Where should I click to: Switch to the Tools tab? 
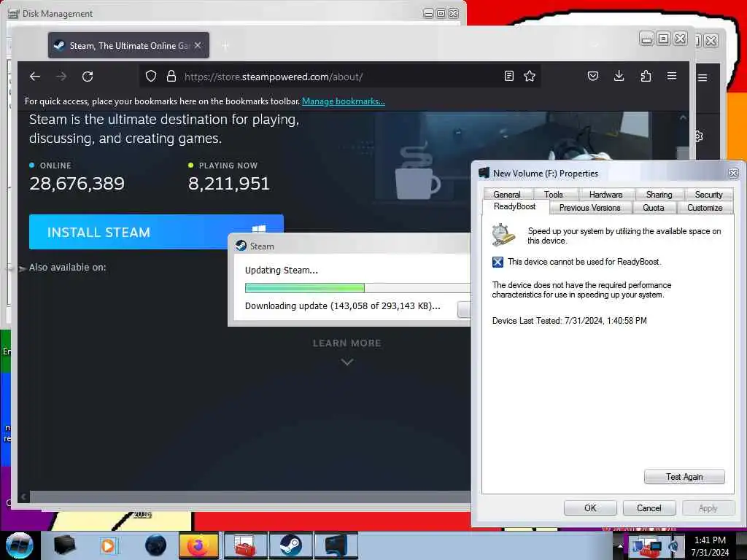[x=554, y=194]
